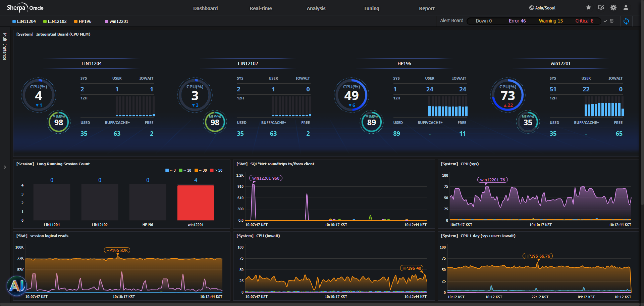The width and height of the screenshot is (644, 306).
Task: Toggle the HP196 instance legend
Action: click(83, 21)
